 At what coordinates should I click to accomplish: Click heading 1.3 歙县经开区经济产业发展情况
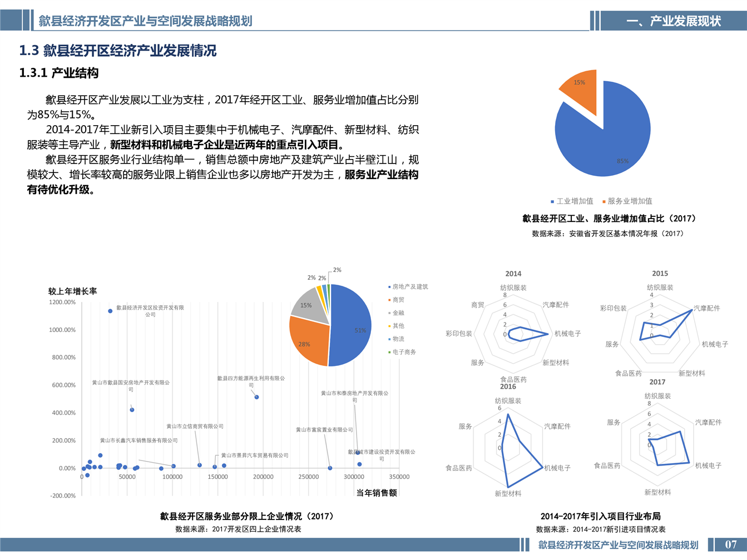[118, 51]
